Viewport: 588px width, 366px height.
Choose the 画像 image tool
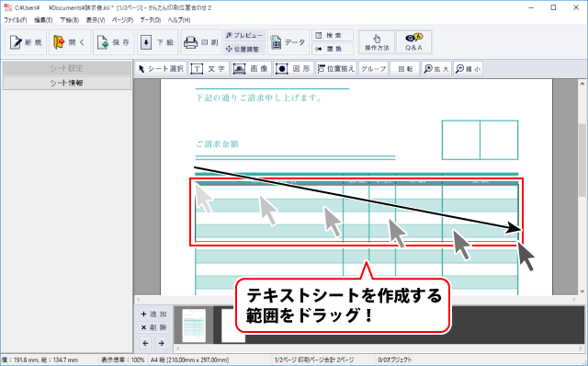tap(251, 69)
